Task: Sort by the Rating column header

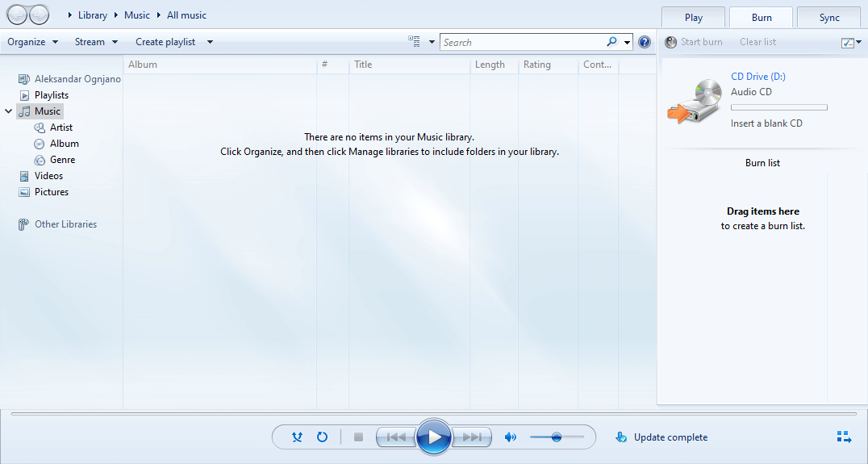Action: point(548,65)
